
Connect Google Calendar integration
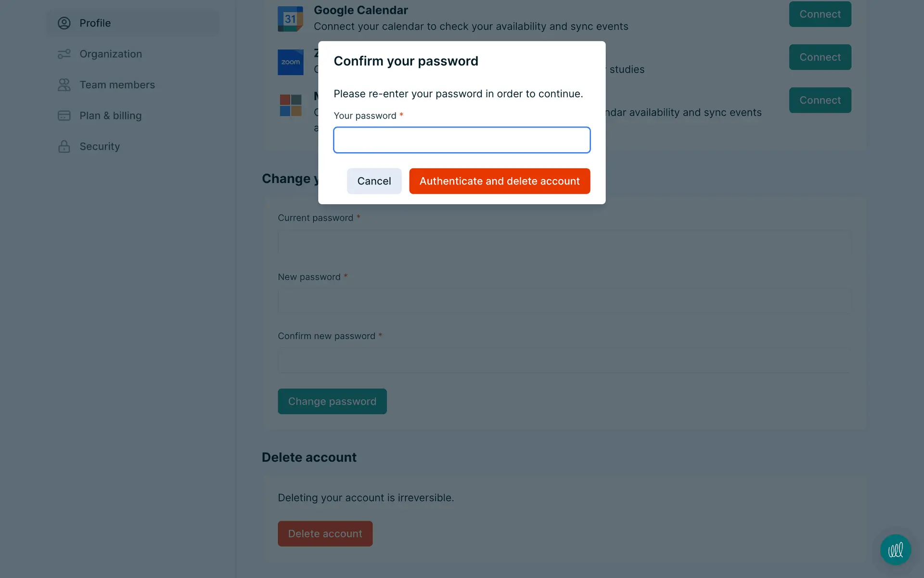[x=820, y=14]
